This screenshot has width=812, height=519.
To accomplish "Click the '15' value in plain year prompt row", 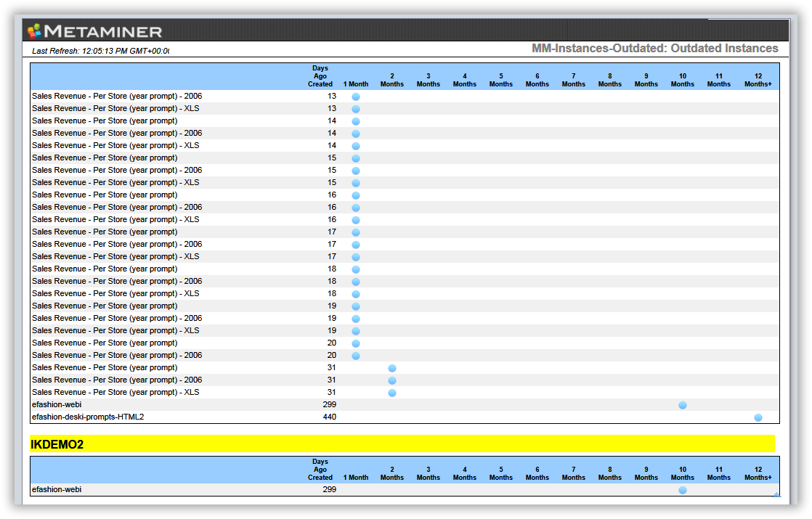I will [331, 158].
